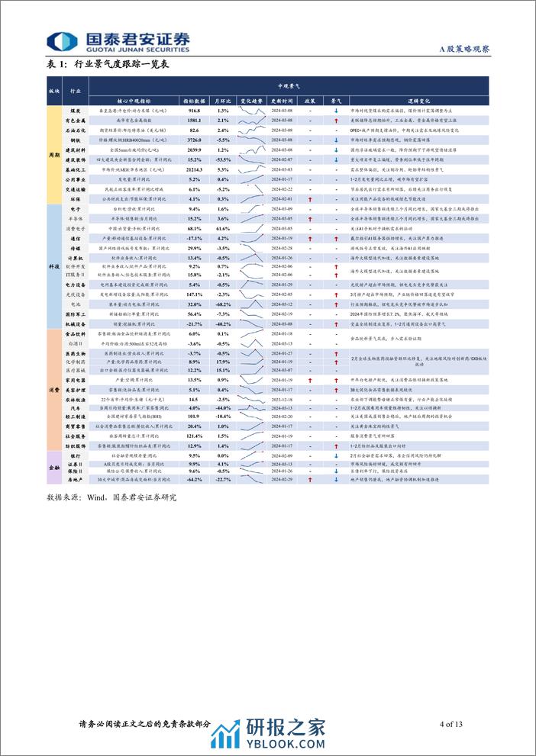536x756 pixels.
Task: Click the trend sparkline in 汽车 row
Action: click(x=252, y=407)
